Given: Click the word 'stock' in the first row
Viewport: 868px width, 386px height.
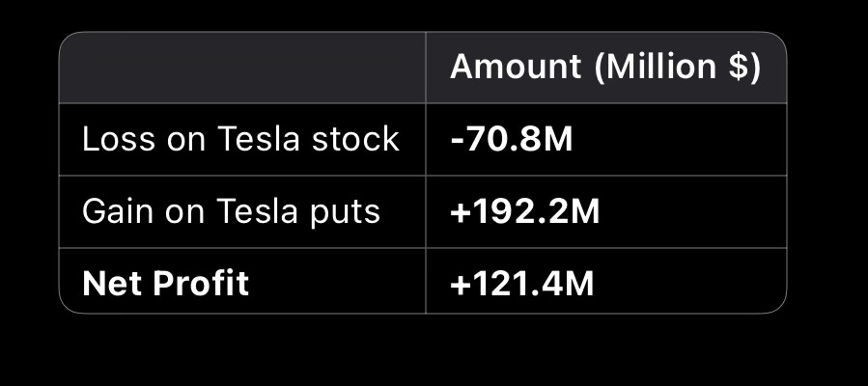Looking at the screenshot, I should click(x=355, y=139).
